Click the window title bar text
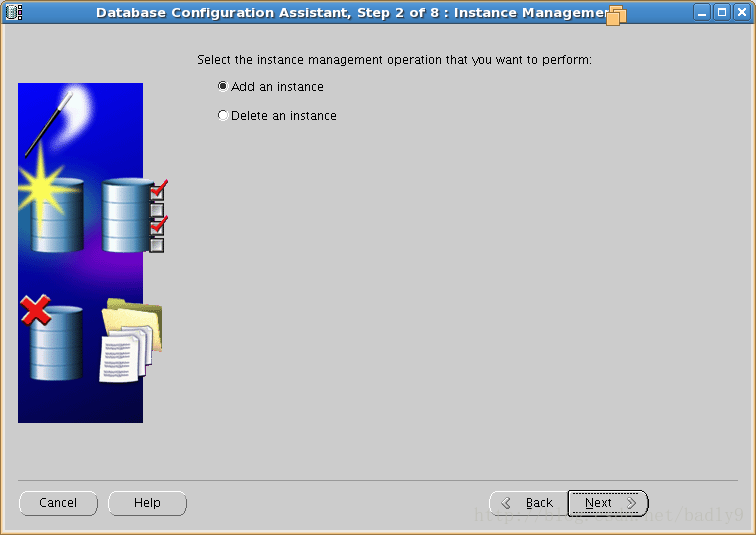The width and height of the screenshot is (756, 535). click(352, 13)
